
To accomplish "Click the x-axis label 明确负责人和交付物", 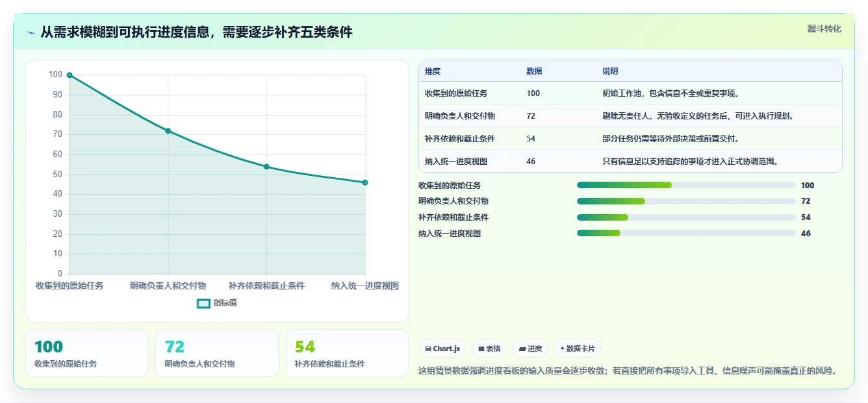I will point(168,286).
